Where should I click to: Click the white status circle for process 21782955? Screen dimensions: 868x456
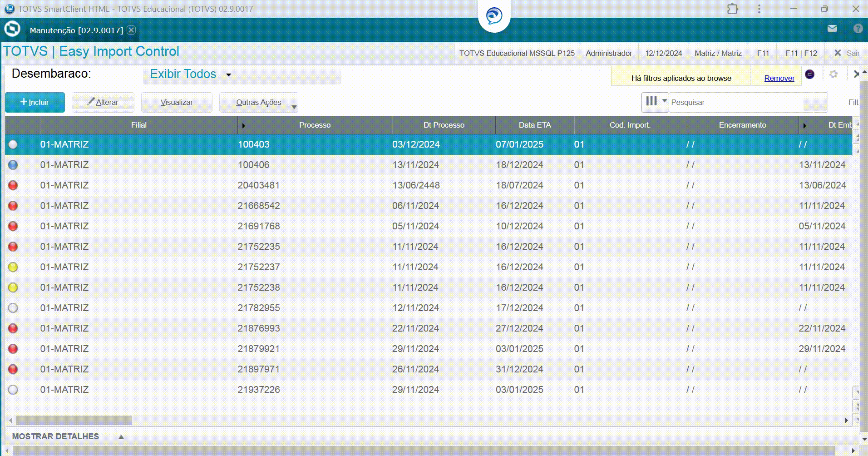13,308
